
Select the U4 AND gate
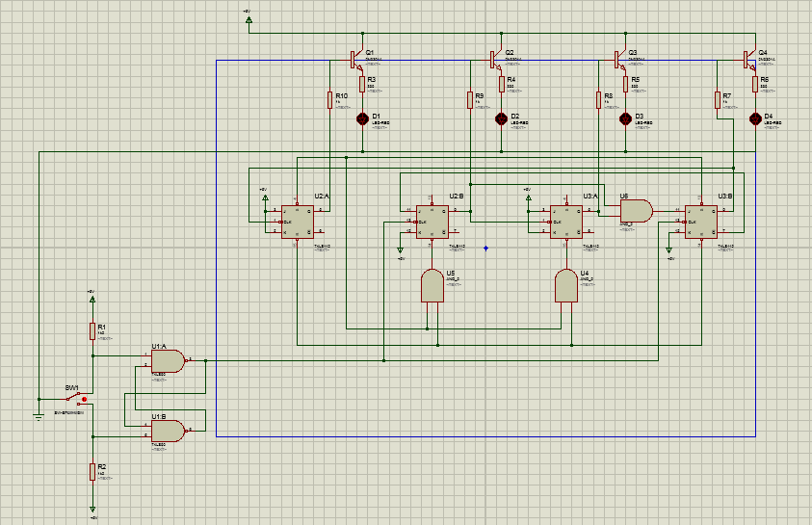pos(565,286)
